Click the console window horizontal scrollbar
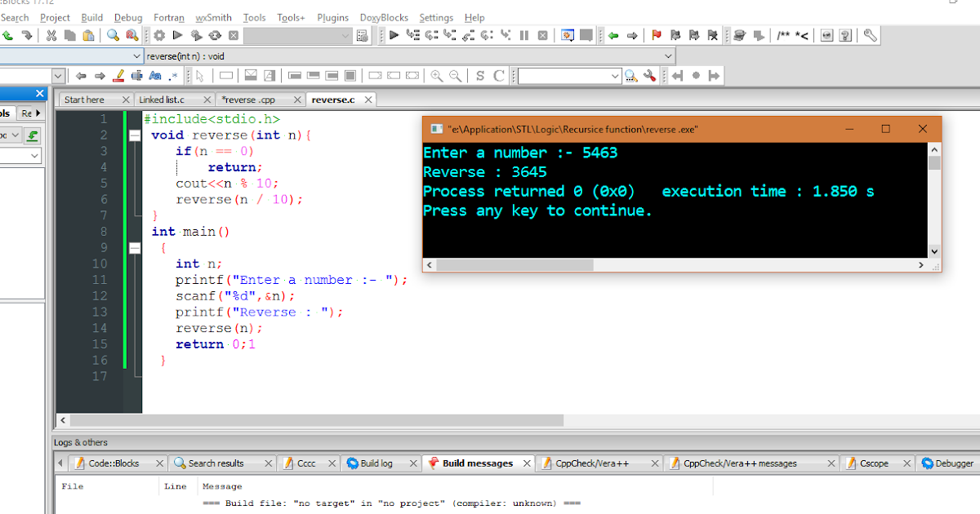The width and height of the screenshot is (980, 514). coord(514,265)
